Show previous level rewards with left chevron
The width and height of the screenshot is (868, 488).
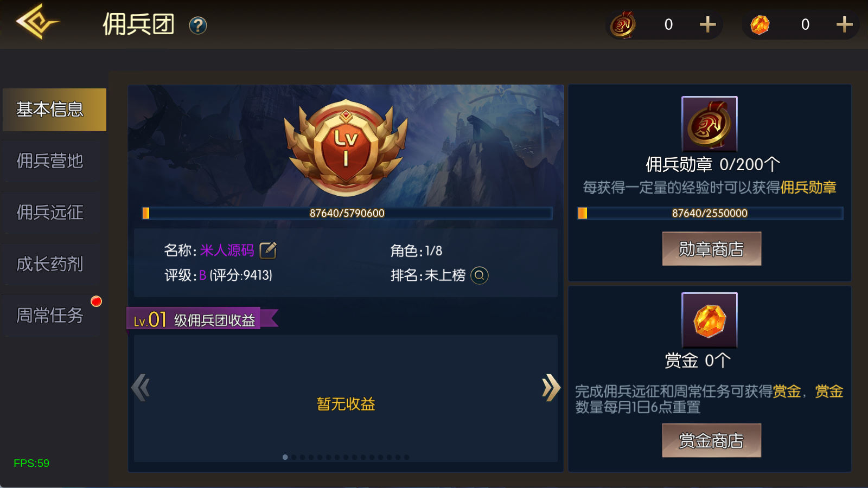point(141,388)
